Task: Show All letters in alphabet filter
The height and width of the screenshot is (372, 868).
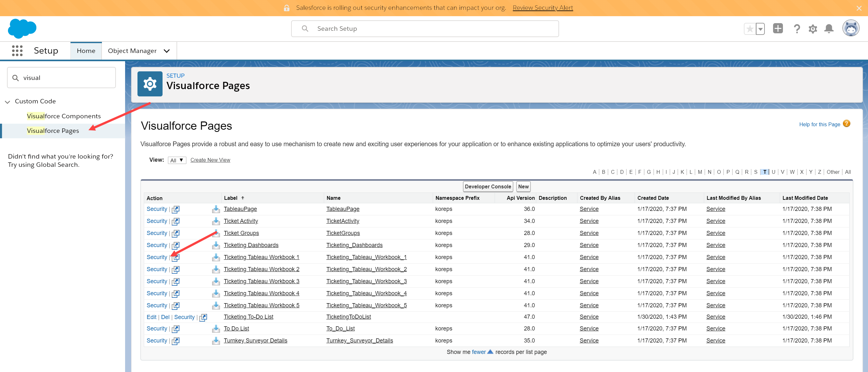Action: point(848,172)
